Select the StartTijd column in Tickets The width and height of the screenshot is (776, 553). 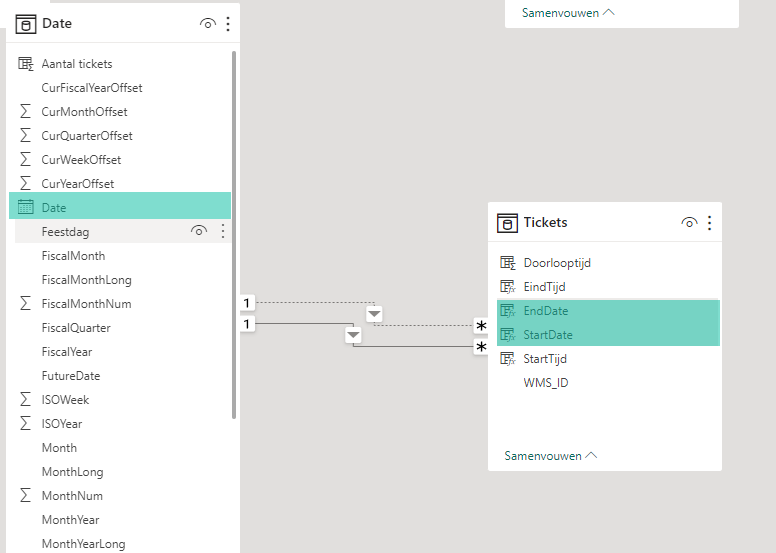coord(545,358)
